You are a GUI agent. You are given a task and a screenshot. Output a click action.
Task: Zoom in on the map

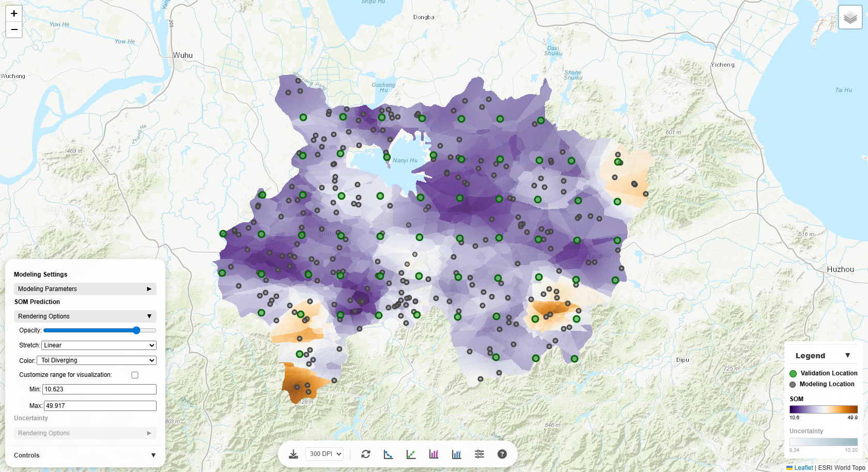[14, 13]
